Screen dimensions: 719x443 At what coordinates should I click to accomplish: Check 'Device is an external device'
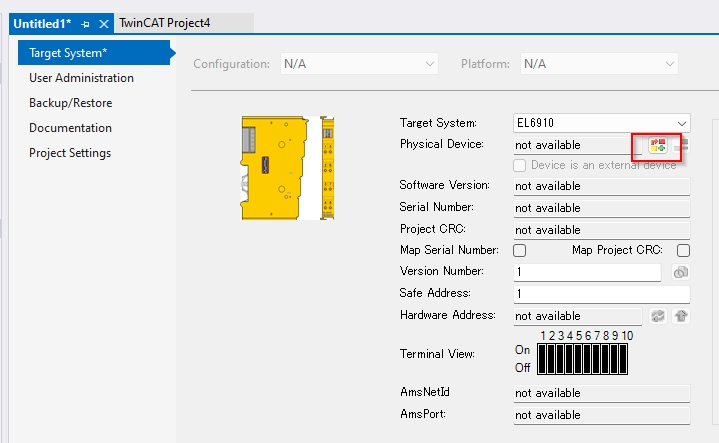tap(520, 165)
